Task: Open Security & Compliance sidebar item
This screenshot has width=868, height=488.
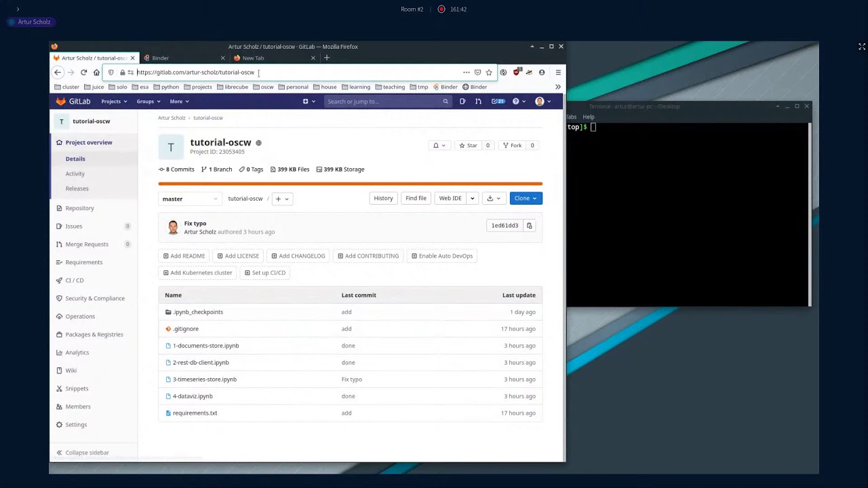Action: click(95, 298)
